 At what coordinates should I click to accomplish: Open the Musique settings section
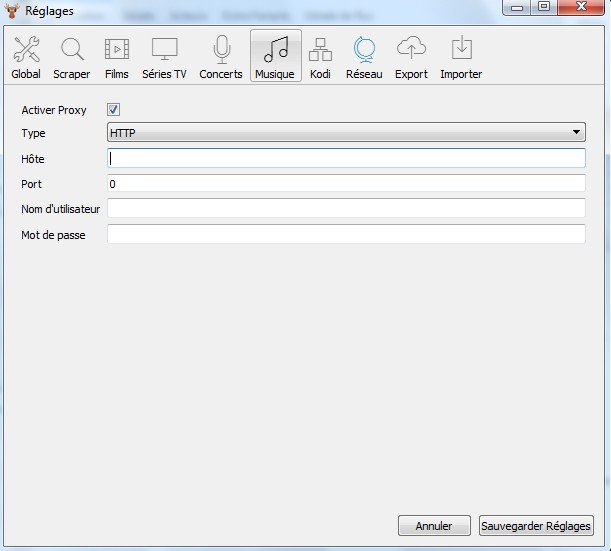[275, 57]
